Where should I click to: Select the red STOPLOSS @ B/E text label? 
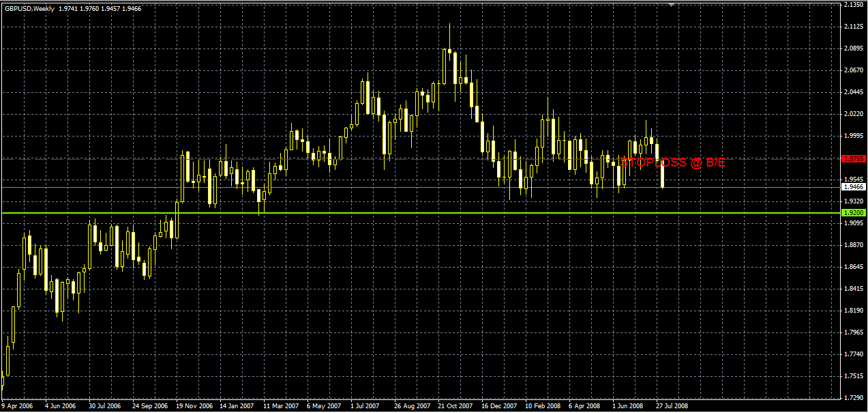coord(672,162)
